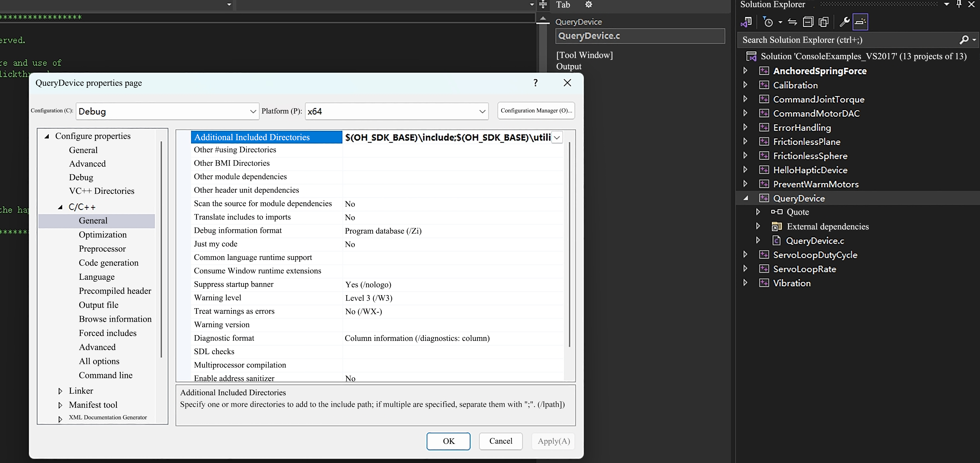Click the pending changes filter clock icon
Screen dimensions: 980x463
point(768,22)
